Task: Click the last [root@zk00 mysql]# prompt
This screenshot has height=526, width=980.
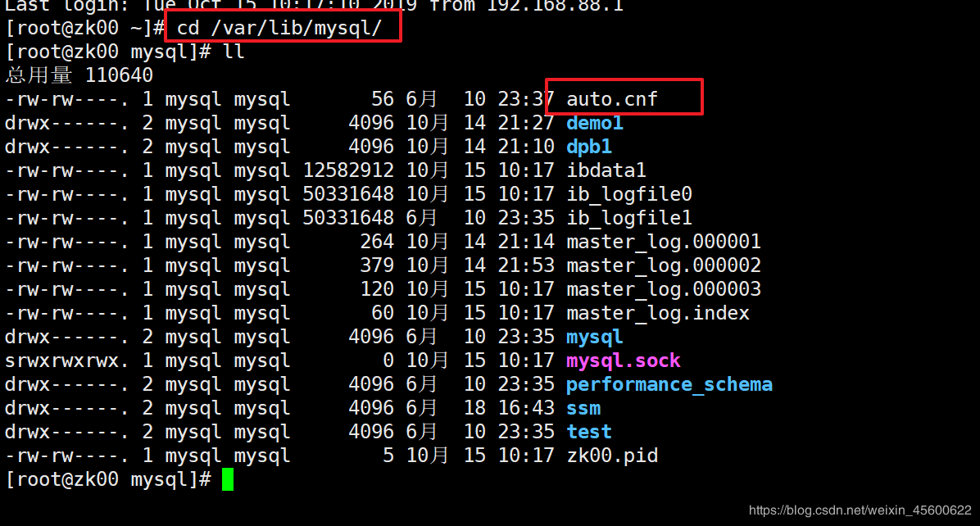Action: 108,479
